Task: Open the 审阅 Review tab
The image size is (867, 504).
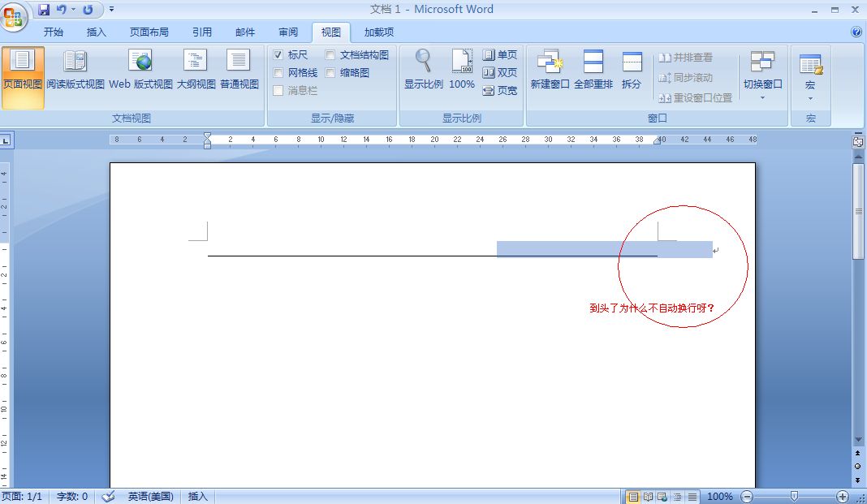Action: click(x=288, y=32)
